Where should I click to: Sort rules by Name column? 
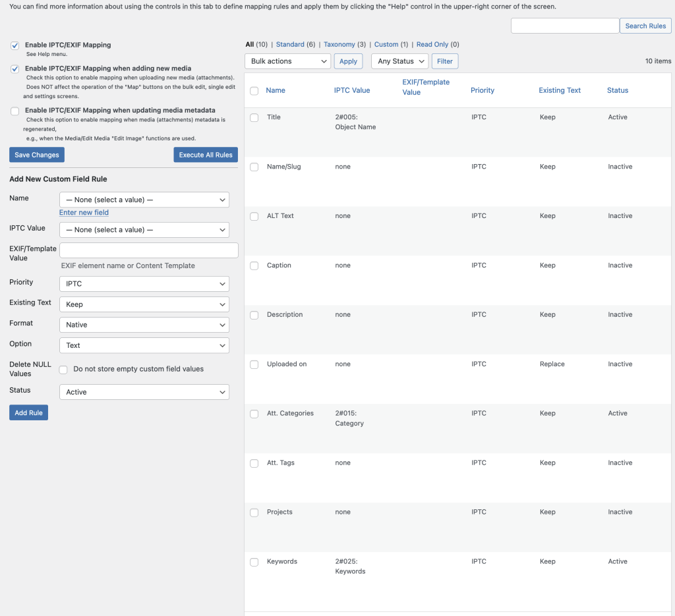tap(276, 90)
